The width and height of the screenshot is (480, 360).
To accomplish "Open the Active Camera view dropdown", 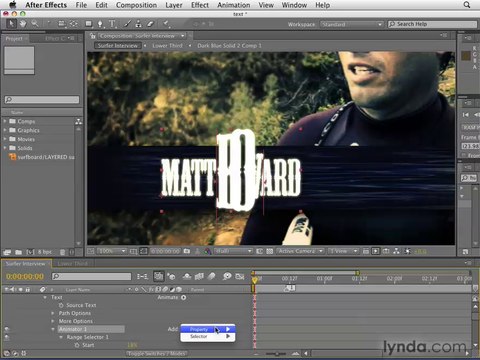I will coord(300,251).
